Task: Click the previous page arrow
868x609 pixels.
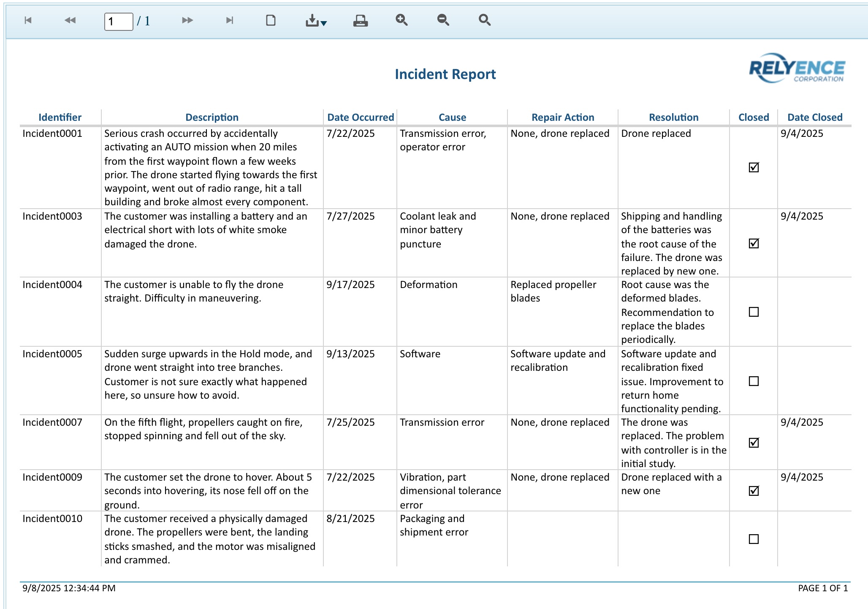Action: click(70, 20)
